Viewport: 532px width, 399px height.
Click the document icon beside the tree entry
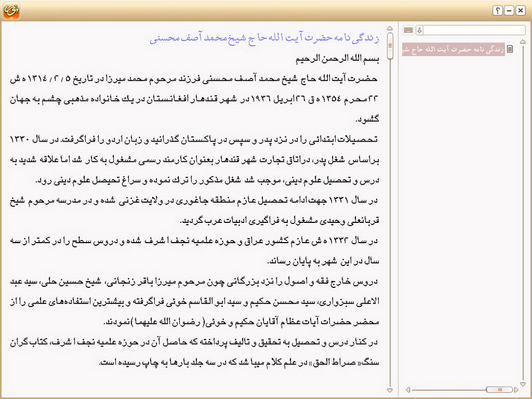point(510,49)
